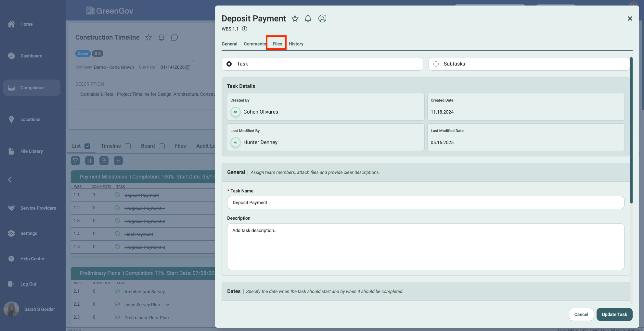Star the Deposit Payment task as favorite

(x=295, y=19)
